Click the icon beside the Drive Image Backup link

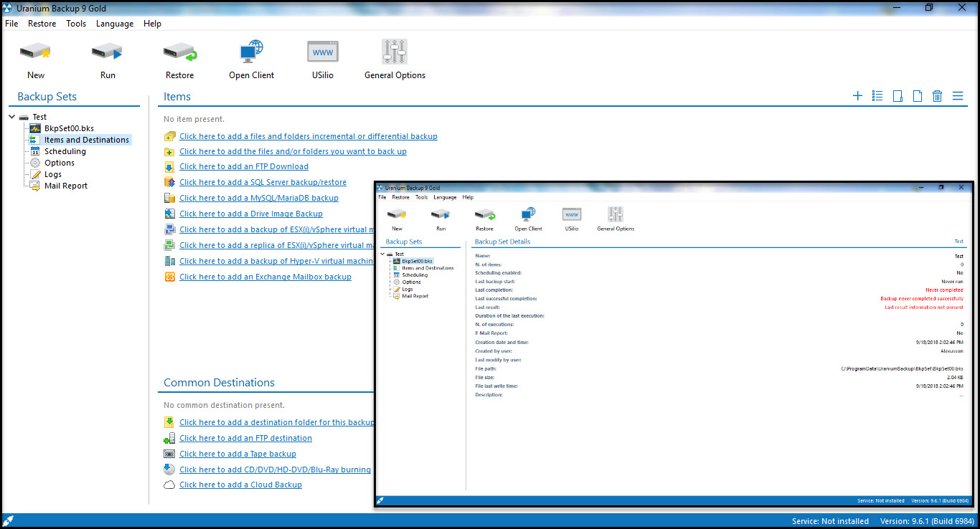point(169,214)
